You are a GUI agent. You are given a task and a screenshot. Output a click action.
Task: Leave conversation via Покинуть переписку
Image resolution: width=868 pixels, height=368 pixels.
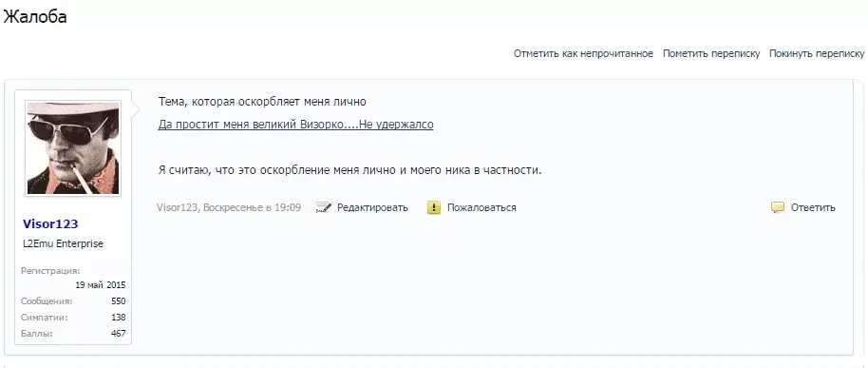pyautogui.click(x=817, y=54)
